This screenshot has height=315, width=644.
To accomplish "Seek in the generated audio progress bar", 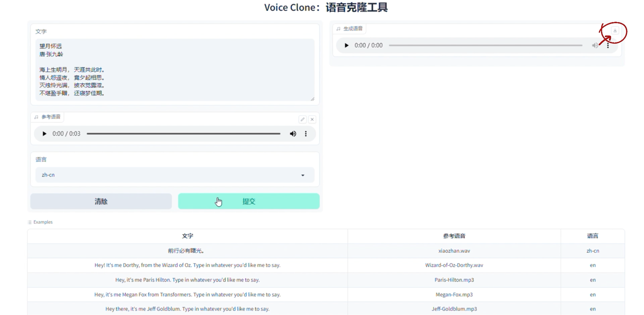I will (485, 45).
